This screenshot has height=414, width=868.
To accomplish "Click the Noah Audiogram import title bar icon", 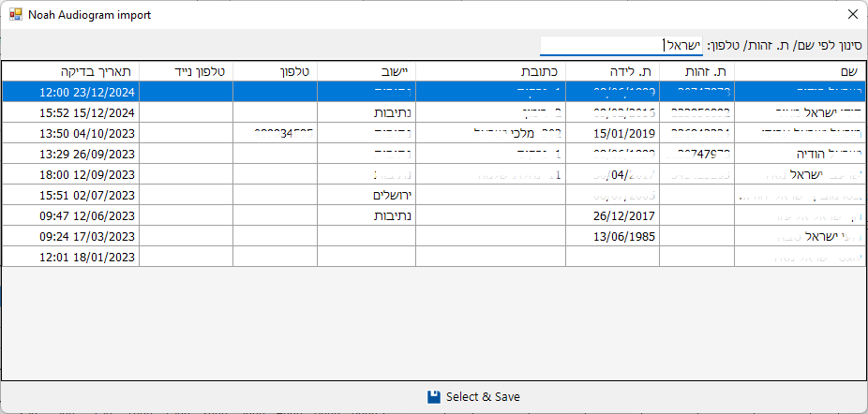I will click(15, 15).
